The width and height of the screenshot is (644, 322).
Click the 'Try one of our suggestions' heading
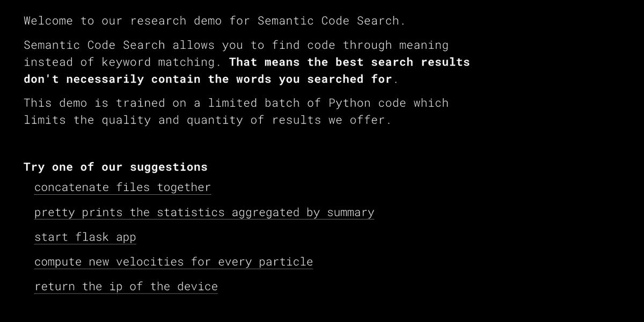[115, 166]
